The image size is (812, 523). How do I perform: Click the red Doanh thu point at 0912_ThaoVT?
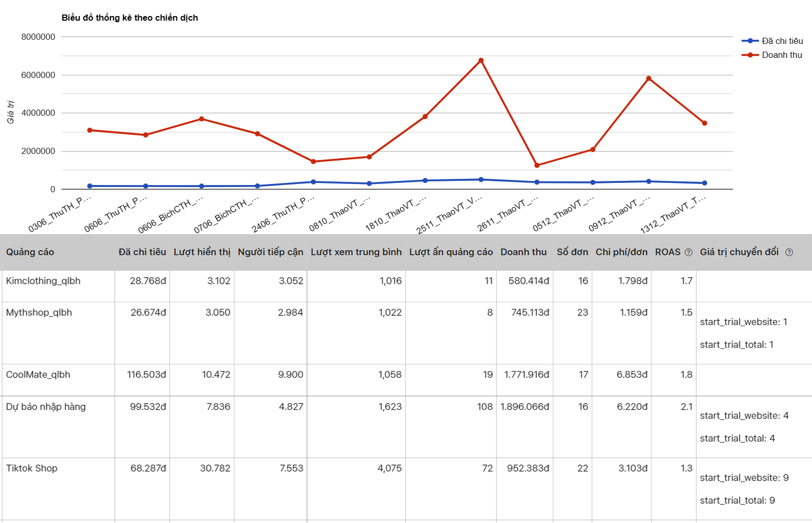point(649,79)
